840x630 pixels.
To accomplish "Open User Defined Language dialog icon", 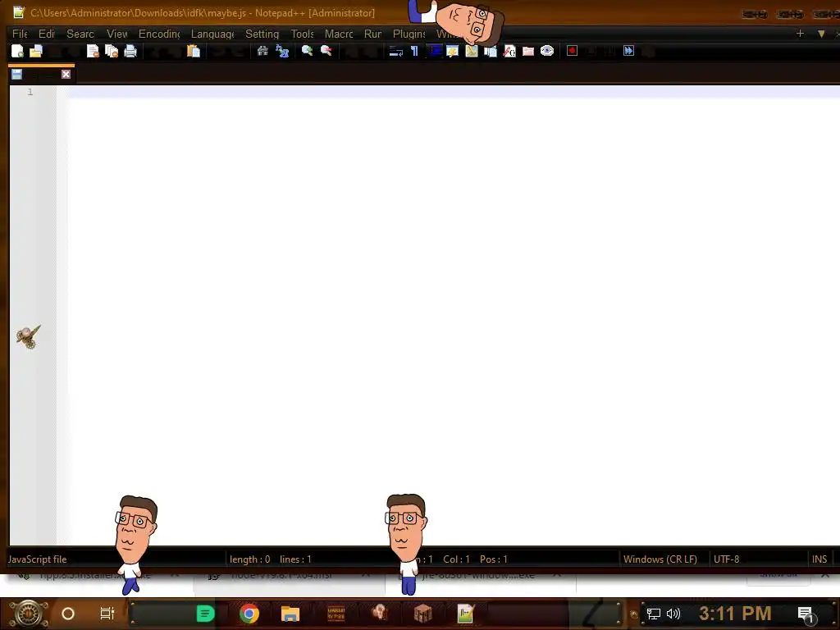I will [453, 51].
